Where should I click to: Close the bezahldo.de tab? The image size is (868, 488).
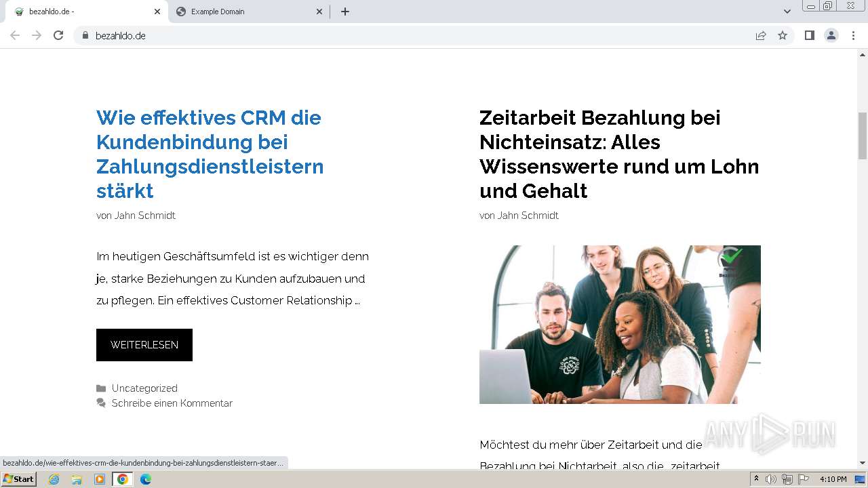coord(157,12)
